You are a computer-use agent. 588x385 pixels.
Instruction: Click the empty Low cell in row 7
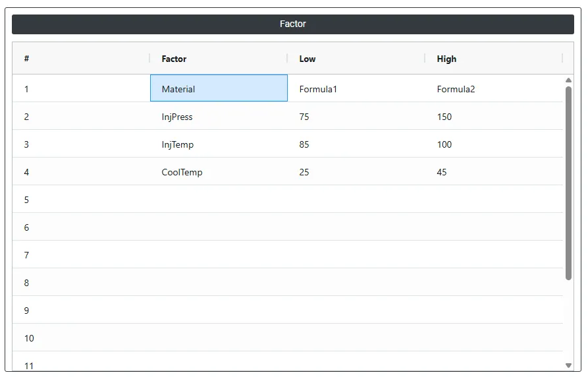(x=356, y=254)
